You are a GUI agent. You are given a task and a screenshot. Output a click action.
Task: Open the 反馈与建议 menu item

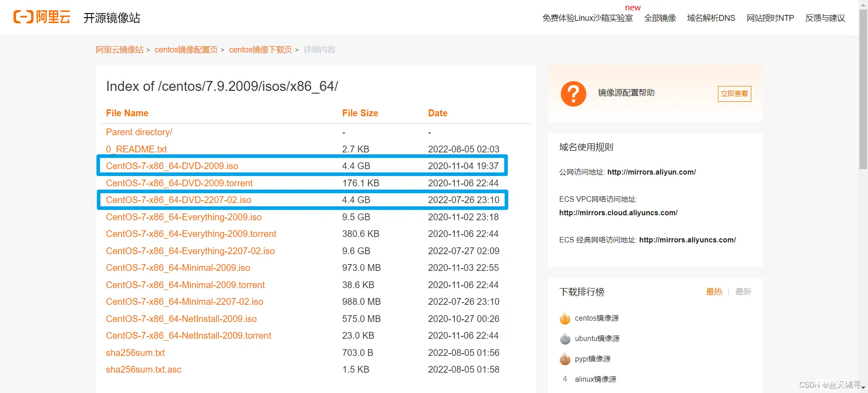[x=825, y=18]
